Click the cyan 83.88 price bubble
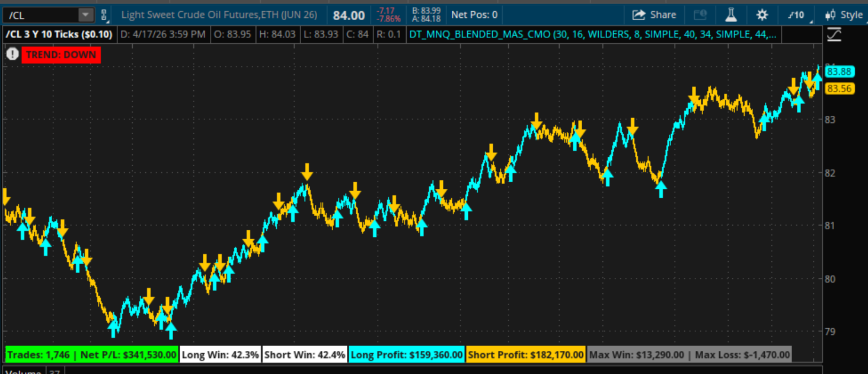This screenshot has height=374, width=868. click(839, 72)
